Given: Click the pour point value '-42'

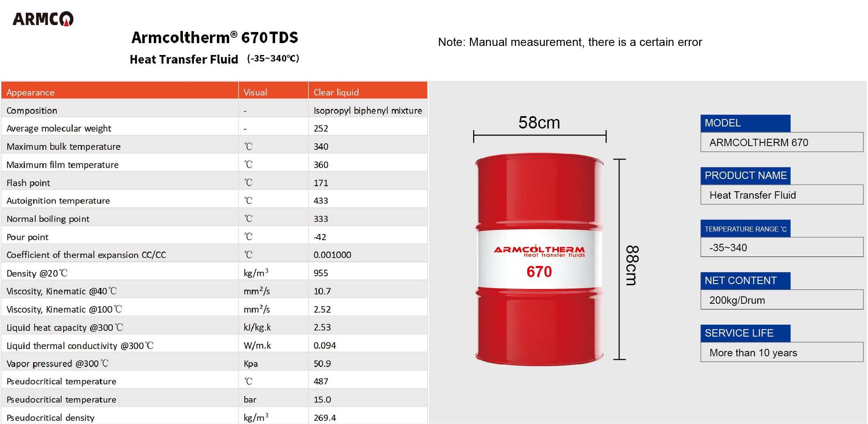Looking at the screenshot, I should pyautogui.click(x=320, y=237).
